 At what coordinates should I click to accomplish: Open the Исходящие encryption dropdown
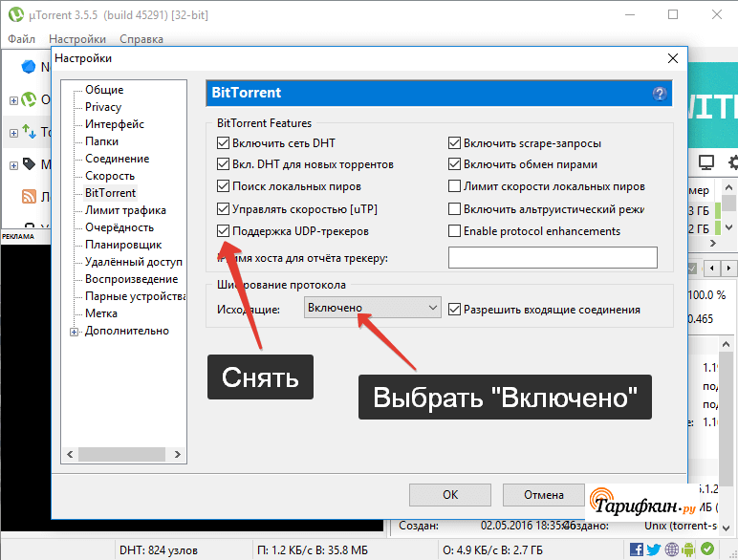(372, 308)
